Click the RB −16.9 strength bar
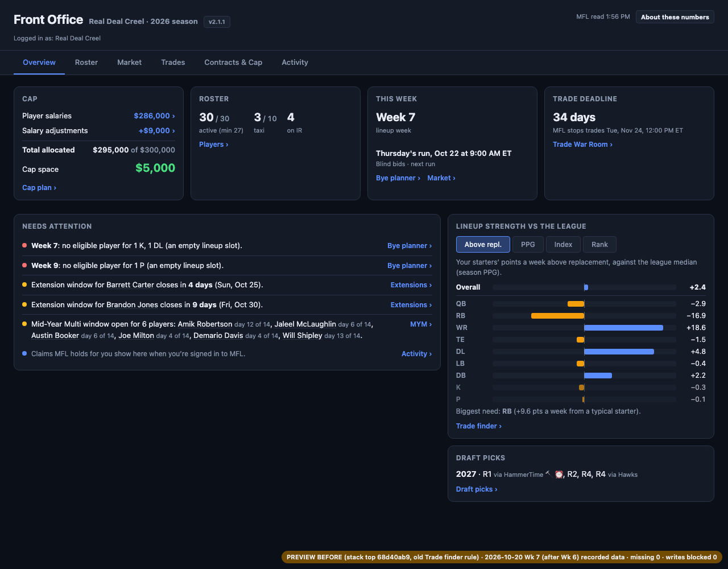This screenshot has height=569, width=728. [x=557, y=316]
